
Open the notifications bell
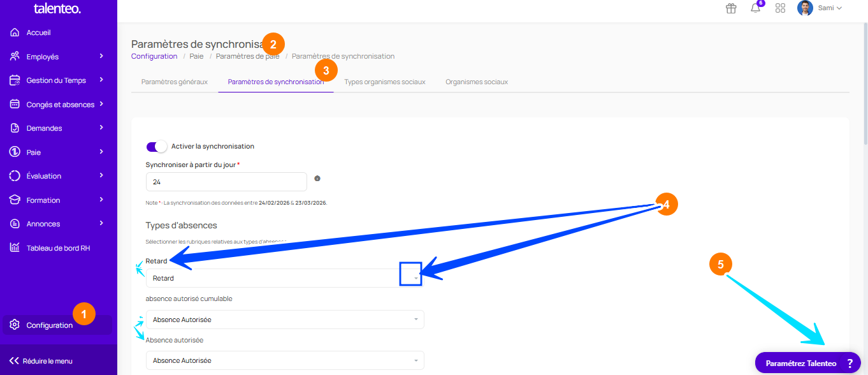click(755, 8)
